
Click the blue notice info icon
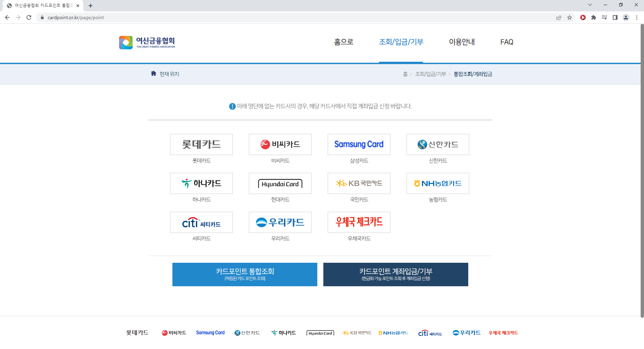coord(232,106)
